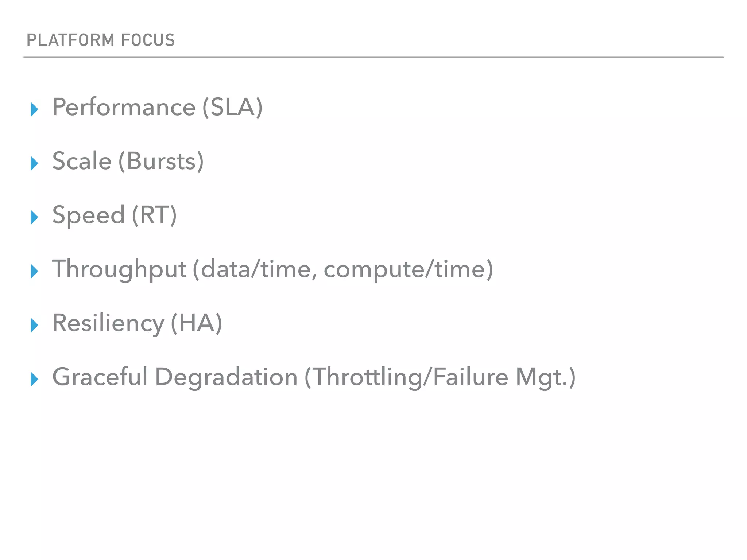Viewport: 747px width, 560px height.
Task: Select the PLATFORM FOCUS slide title
Action: pyautogui.click(x=101, y=40)
